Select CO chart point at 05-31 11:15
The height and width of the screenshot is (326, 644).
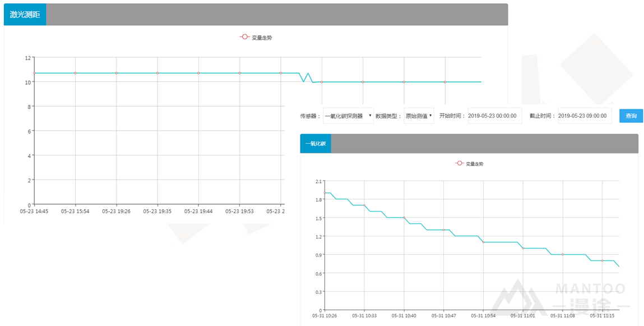(x=603, y=260)
